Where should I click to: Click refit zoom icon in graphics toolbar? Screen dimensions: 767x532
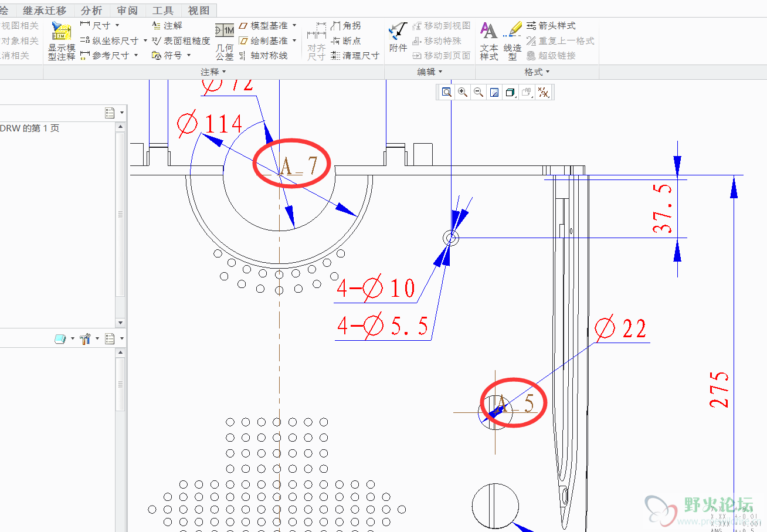tap(447, 92)
